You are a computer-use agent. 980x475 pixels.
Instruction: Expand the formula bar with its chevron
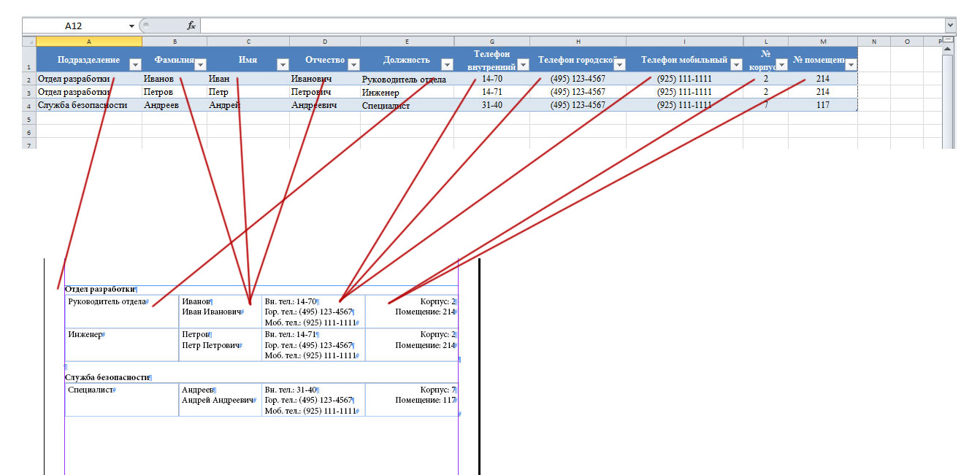pyautogui.click(x=949, y=26)
